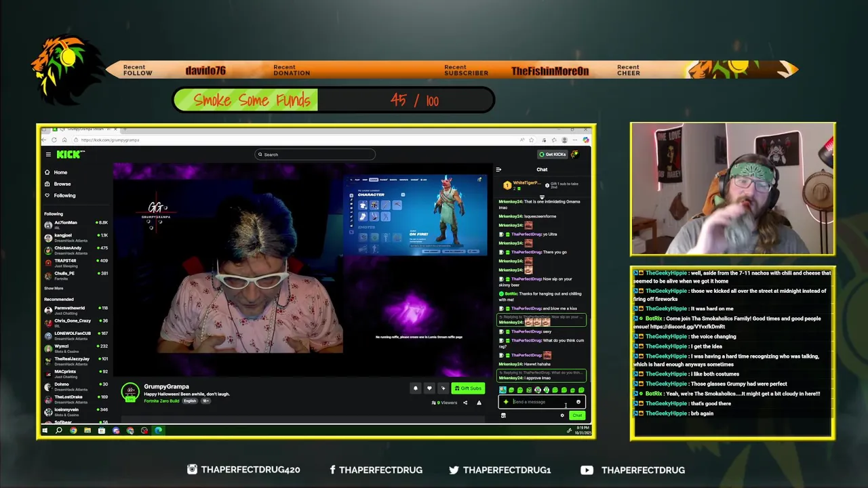Image resolution: width=868 pixels, height=488 pixels.
Task: Click the KICK logo in header
Action: click(70, 155)
